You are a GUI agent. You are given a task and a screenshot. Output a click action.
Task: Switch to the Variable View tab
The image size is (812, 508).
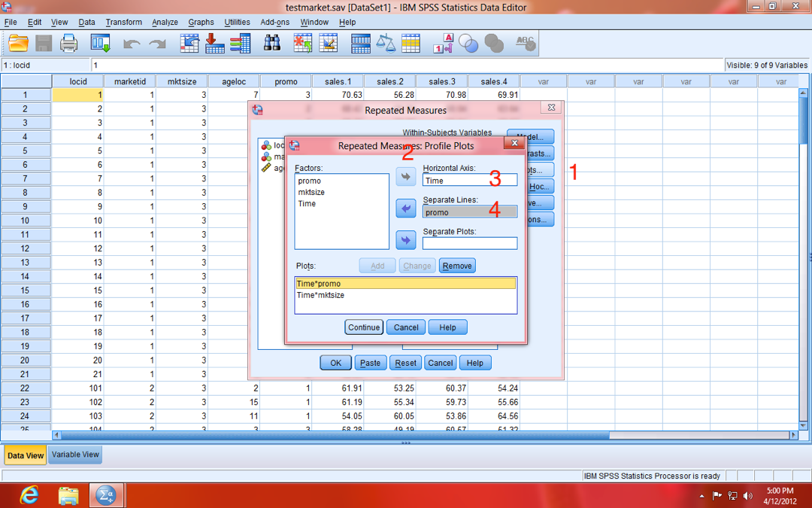pyautogui.click(x=75, y=455)
